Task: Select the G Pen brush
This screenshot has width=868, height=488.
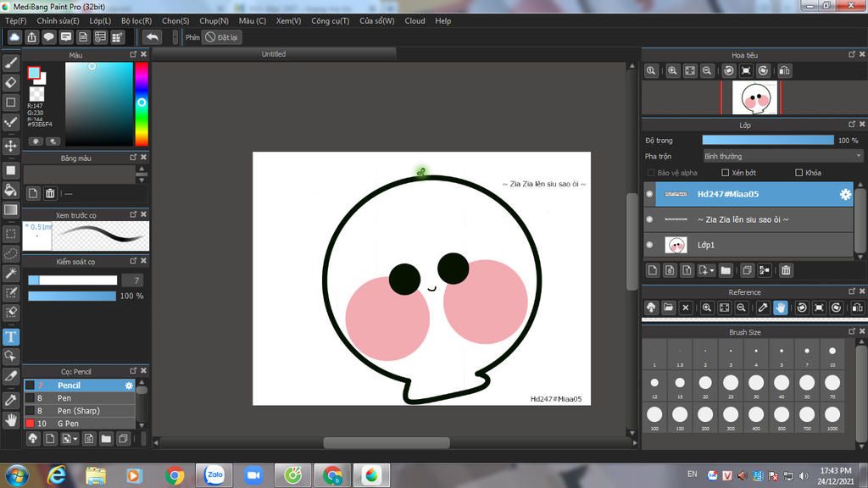Action: [x=79, y=424]
